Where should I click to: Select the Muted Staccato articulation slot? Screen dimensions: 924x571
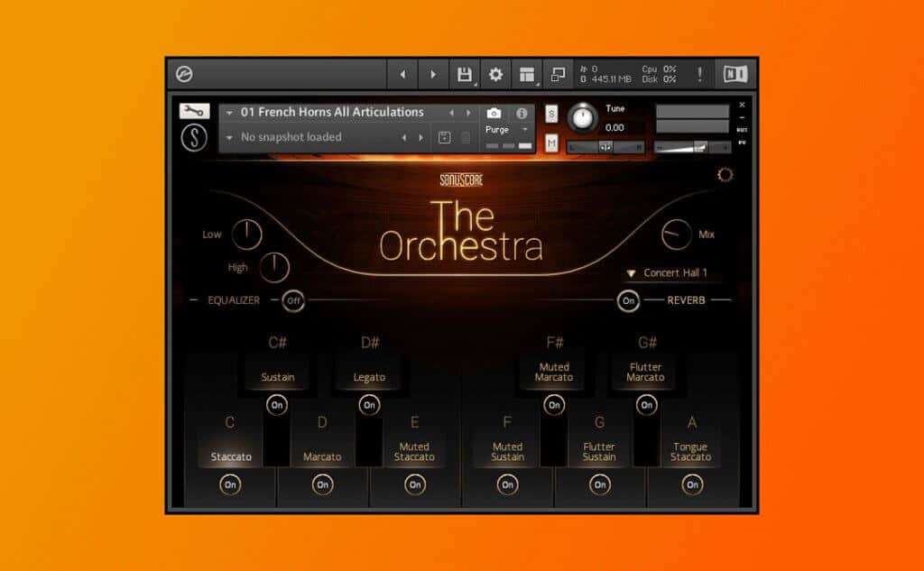[414, 451]
